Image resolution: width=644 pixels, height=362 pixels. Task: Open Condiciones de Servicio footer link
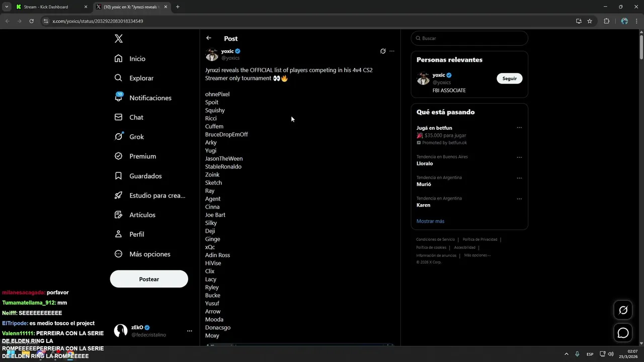[435, 239]
